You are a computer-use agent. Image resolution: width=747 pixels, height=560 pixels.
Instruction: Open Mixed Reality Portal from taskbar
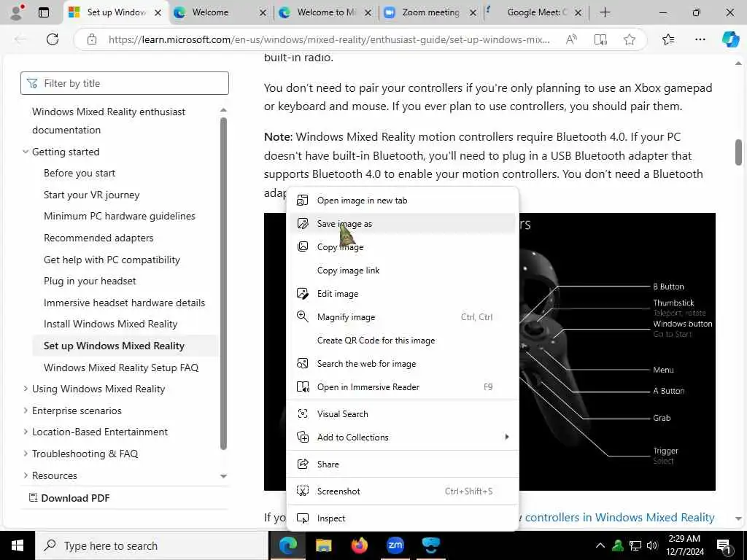431,545
